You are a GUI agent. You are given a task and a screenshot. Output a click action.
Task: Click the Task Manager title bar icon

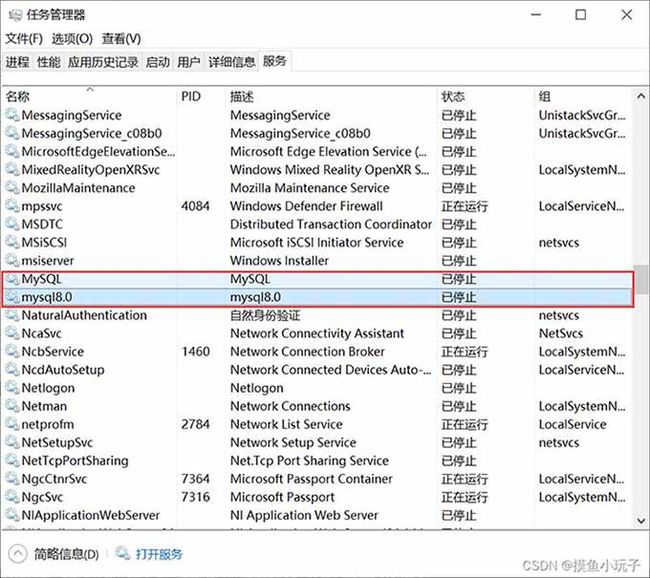[x=15, y=15]
